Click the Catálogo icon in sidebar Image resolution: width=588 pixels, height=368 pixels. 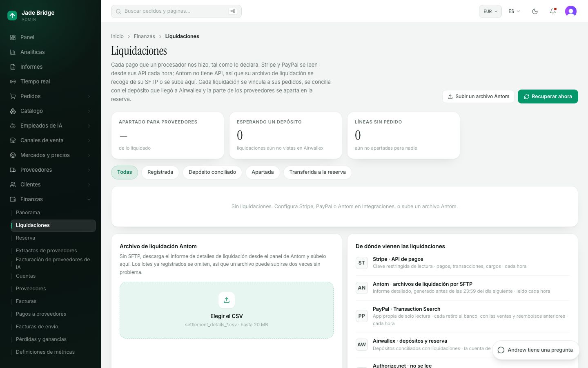click(x=13, y=111)
